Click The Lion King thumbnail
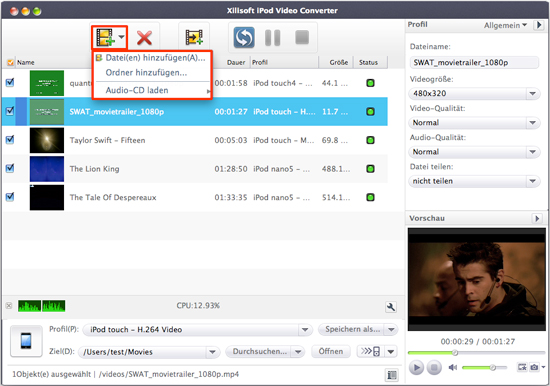 pyautogui.click(x=47, y=169)
